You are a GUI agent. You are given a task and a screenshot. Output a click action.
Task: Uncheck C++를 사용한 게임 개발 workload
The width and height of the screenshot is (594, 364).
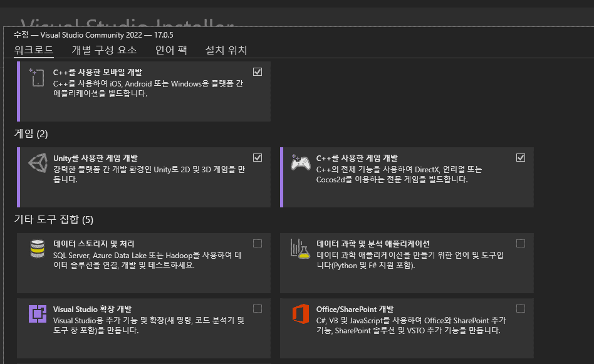pos(521,158)
